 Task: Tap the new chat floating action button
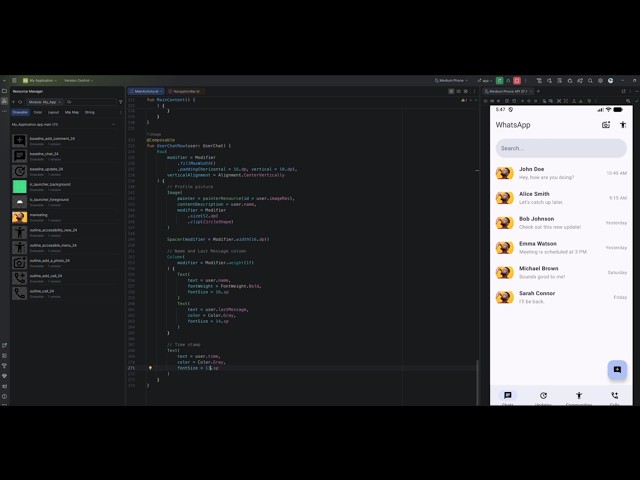[x=617, y=369]
